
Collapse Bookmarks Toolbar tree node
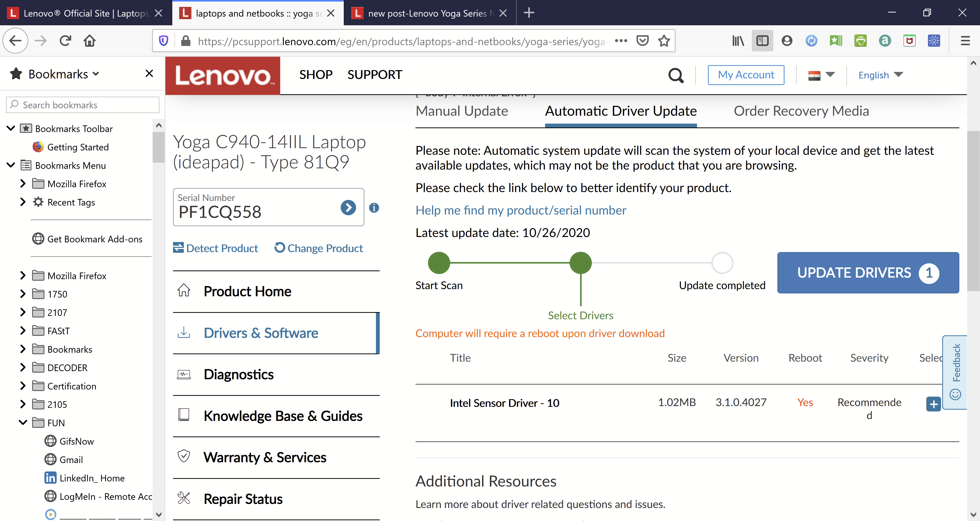coord(11,128)
